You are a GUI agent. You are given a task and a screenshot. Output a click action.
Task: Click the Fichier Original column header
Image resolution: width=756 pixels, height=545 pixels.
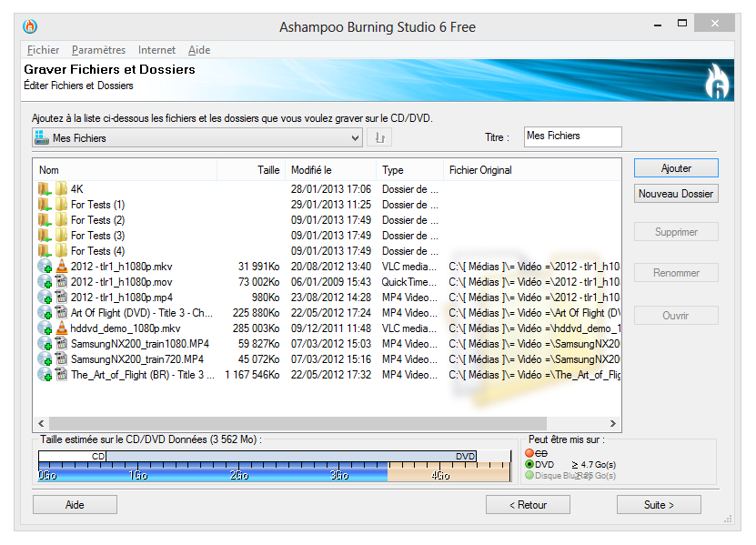pos(532,170)
